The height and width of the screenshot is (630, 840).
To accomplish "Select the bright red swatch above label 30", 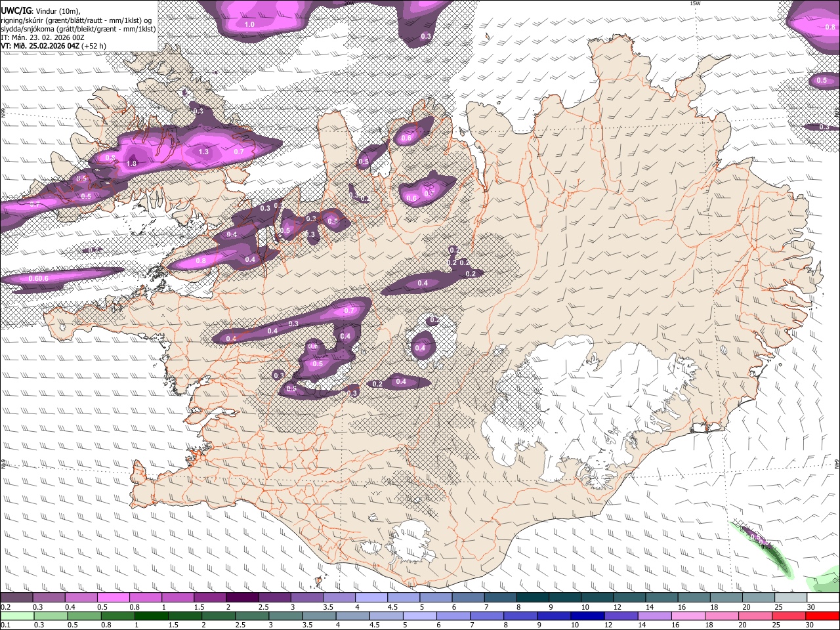I will [x=823, y=616].
